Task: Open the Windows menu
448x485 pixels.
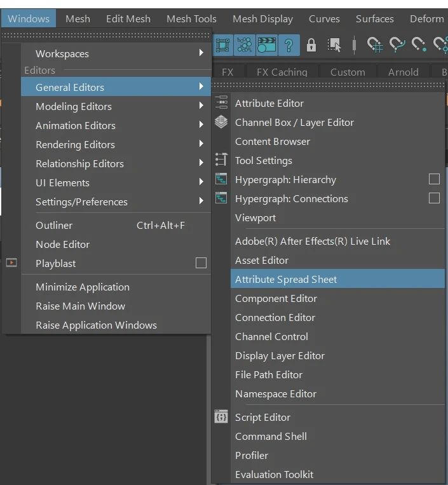Action: (x=29, y=18)
